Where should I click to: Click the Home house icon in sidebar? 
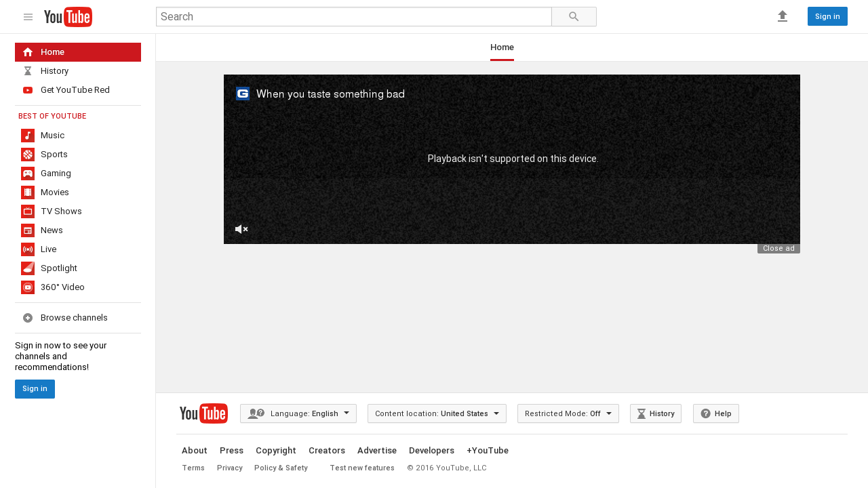click(28, 52)
